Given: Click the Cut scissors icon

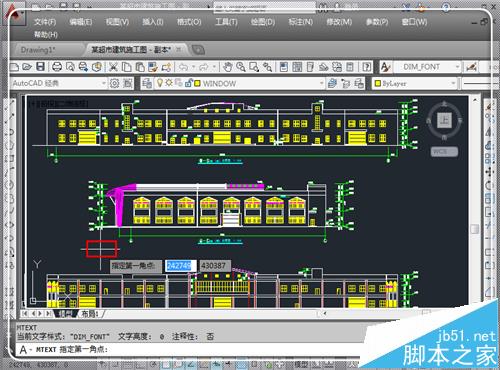Looking at the screenshot, I should [113, 67].
